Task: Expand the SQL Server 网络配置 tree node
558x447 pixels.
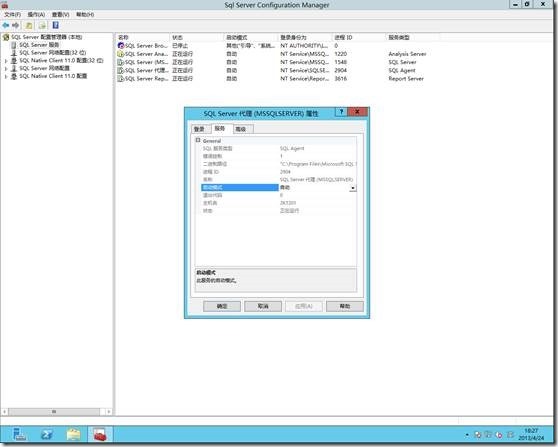Action: (6, 69)
